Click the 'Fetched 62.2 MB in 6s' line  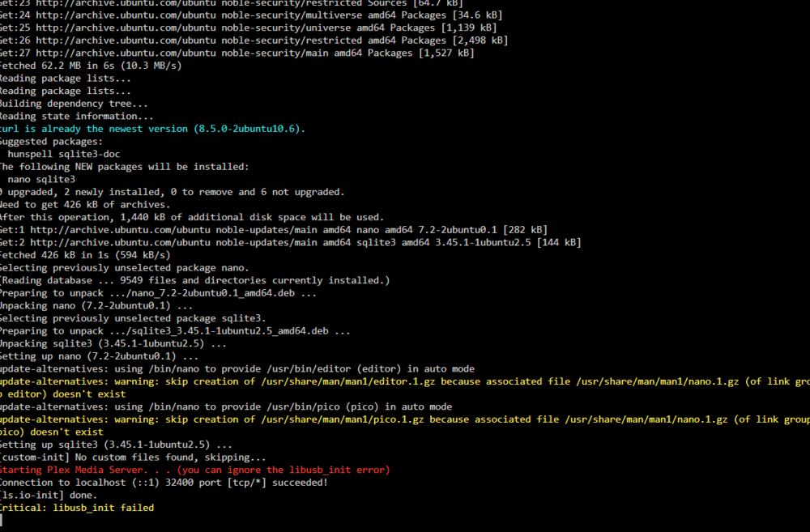tap(91, 66)
